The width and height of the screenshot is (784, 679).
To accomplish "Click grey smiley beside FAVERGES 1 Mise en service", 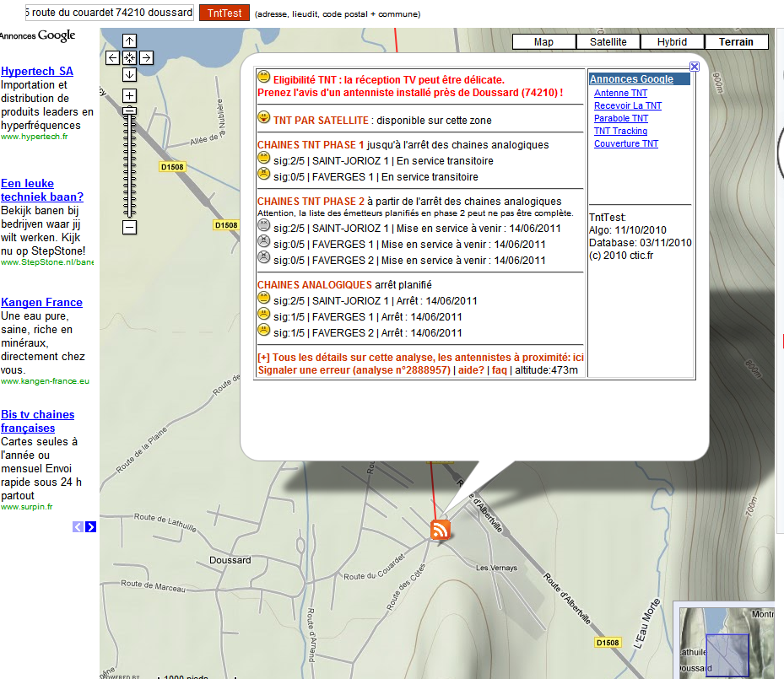I will [264, 242].
